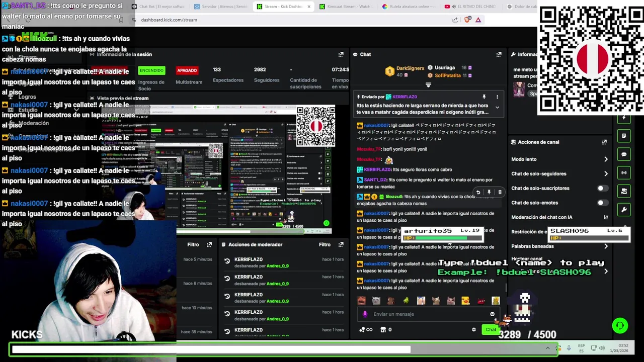Click the 133 Espectadores stat
This screenshot has height=362, width=644.
(x=228, y=75)
